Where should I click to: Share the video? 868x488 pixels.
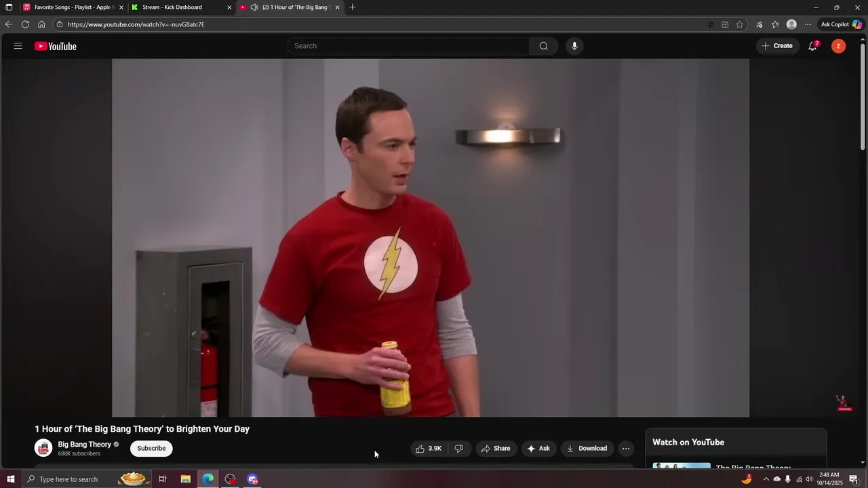pyautogui.click(x=496, y=449)
